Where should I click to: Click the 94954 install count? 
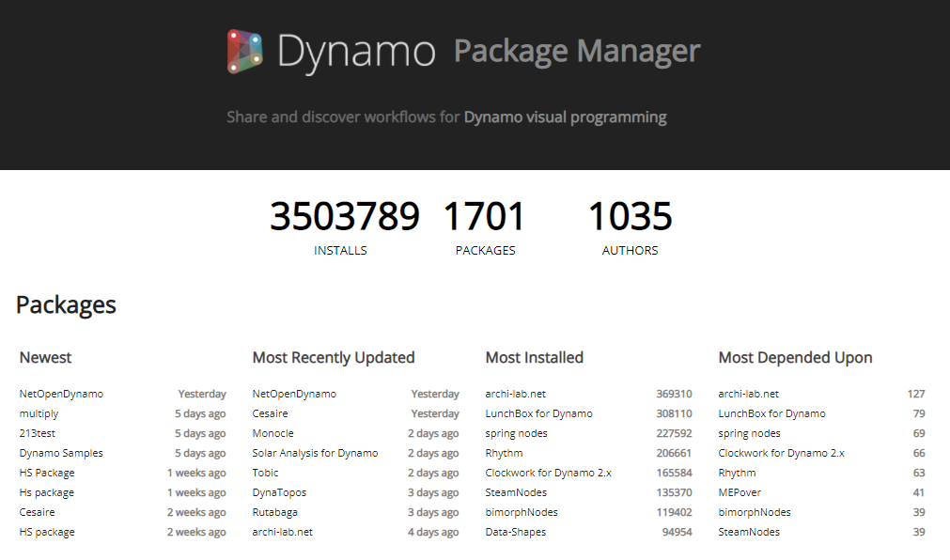[x=677, y=532]
